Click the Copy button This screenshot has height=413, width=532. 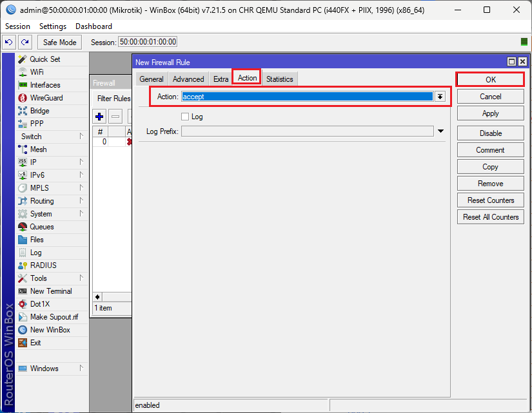tap(491, 167)
